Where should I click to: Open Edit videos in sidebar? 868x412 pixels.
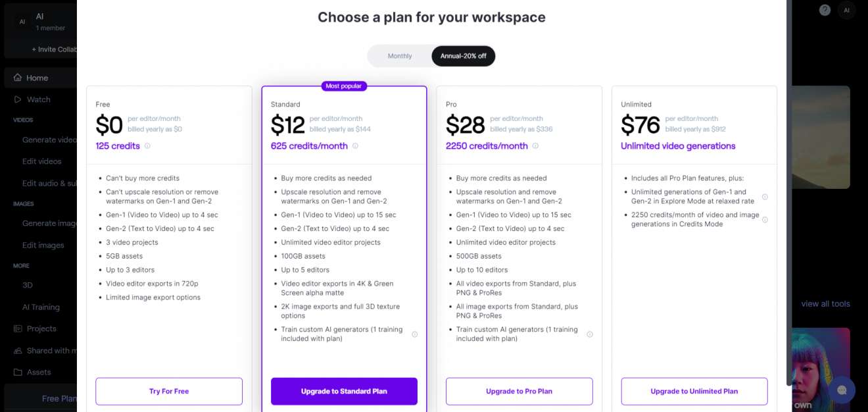(x=41, y=161)
